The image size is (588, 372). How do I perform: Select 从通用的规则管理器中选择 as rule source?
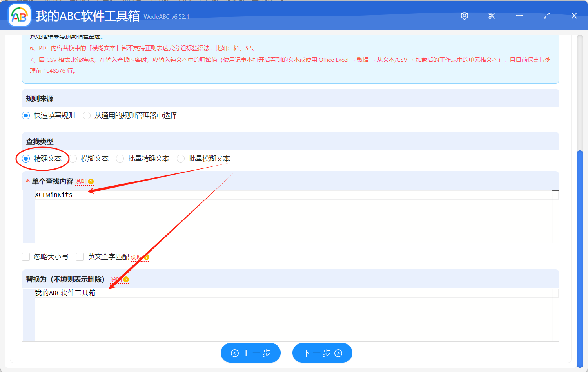[86, 116]
